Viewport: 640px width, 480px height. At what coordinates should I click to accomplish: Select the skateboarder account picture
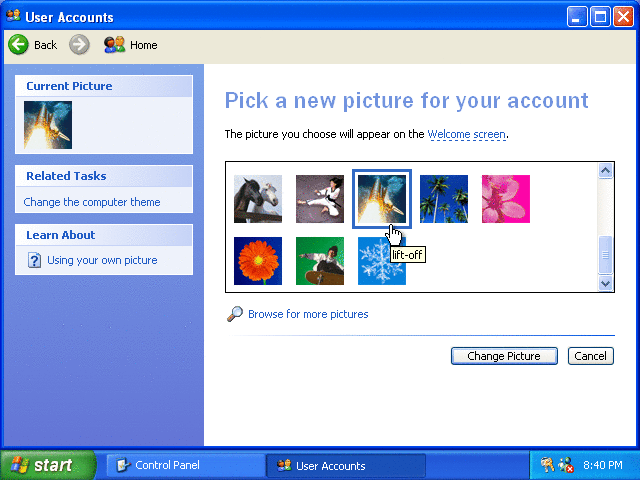point(320,261)
